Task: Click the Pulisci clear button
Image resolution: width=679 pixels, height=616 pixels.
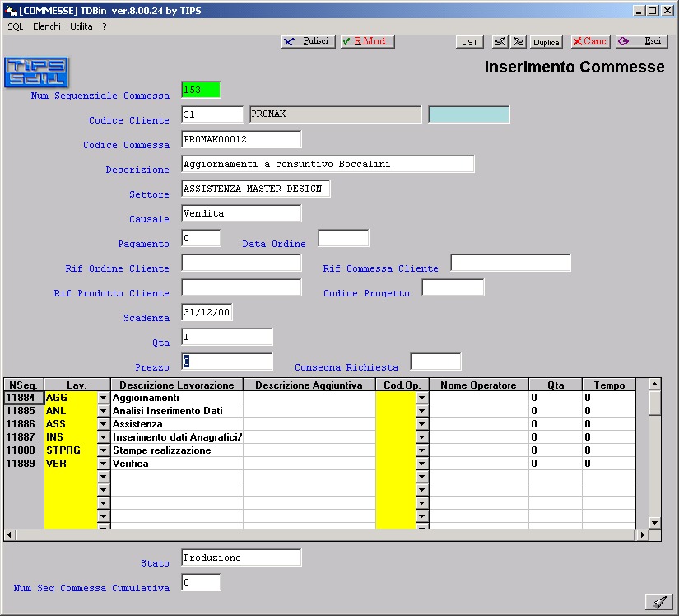Action: 309,41
